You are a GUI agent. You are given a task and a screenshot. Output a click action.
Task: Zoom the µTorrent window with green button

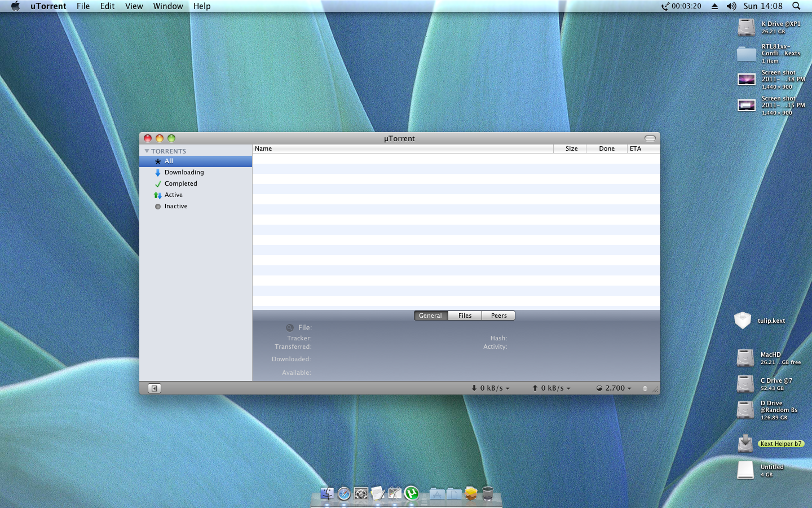pyautogui.click(x=171, y=138)
